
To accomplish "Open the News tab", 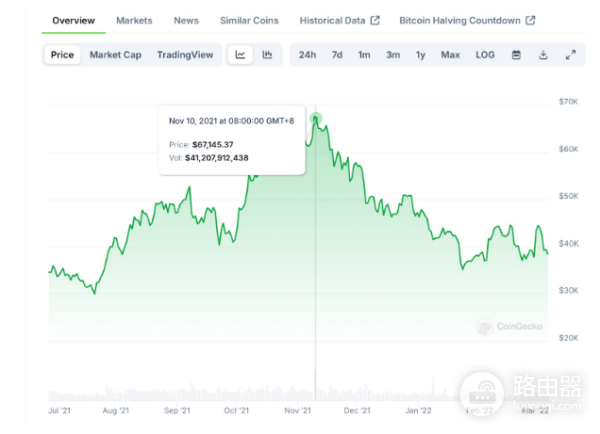I will click(186, 20).
